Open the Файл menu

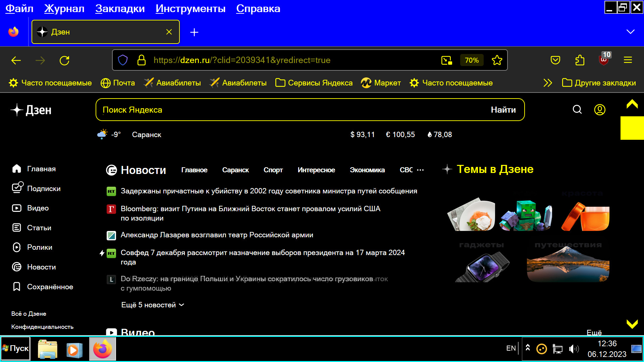[19, 8]
